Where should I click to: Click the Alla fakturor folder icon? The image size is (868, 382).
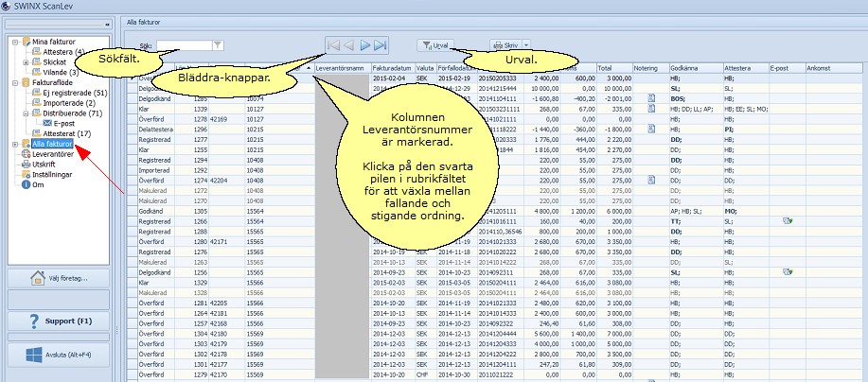pos(26,144)
